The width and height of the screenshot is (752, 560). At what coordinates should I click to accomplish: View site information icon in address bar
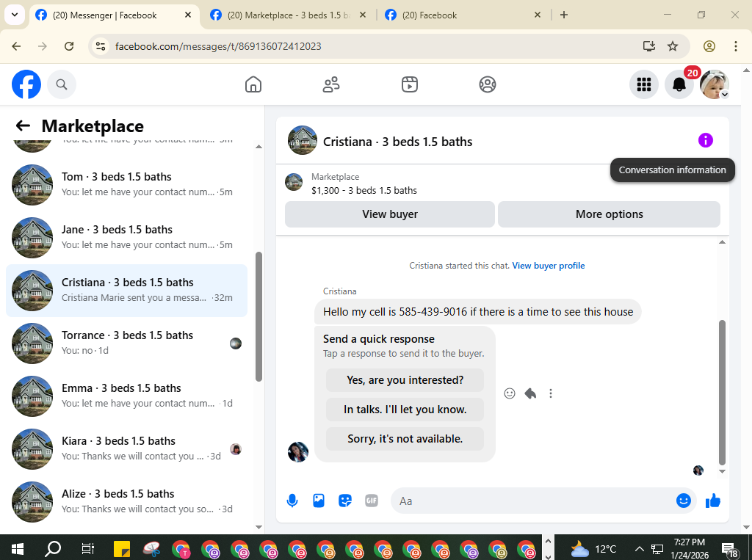[x=100, y=46]
